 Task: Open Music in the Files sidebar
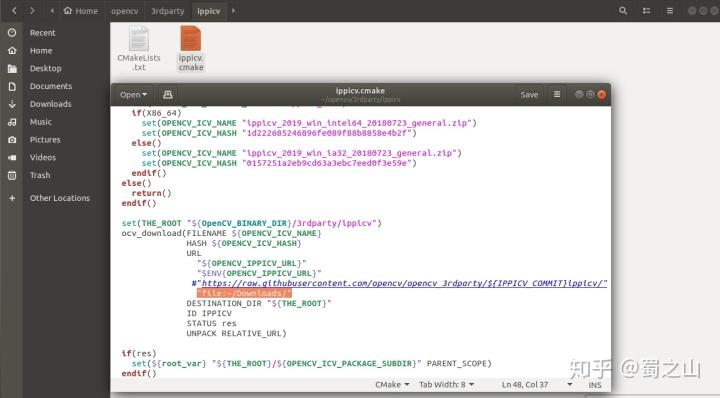pos(40,122)
